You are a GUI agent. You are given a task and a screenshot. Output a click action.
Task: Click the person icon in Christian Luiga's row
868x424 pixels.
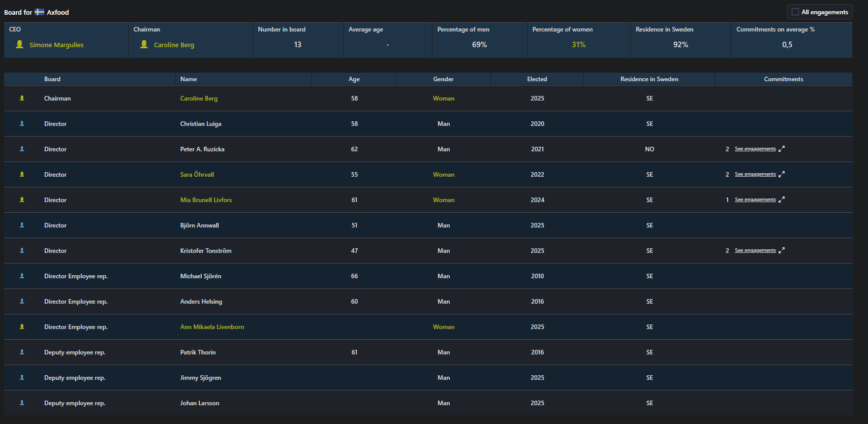[x=22, y=123]
